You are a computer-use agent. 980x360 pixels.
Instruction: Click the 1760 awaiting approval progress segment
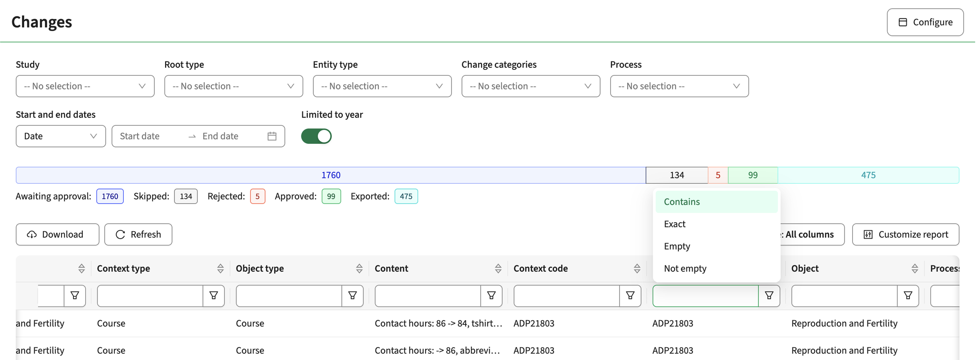coord(331,175)
